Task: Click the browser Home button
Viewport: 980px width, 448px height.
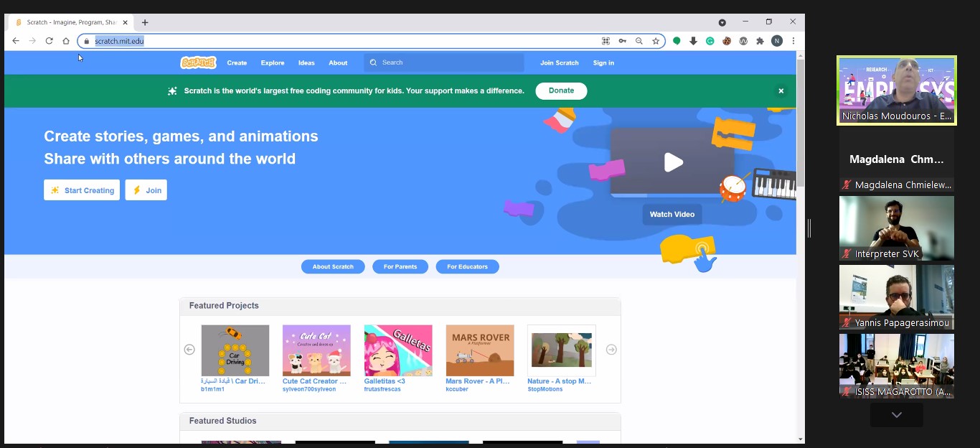Action: (x=66, y=41)
